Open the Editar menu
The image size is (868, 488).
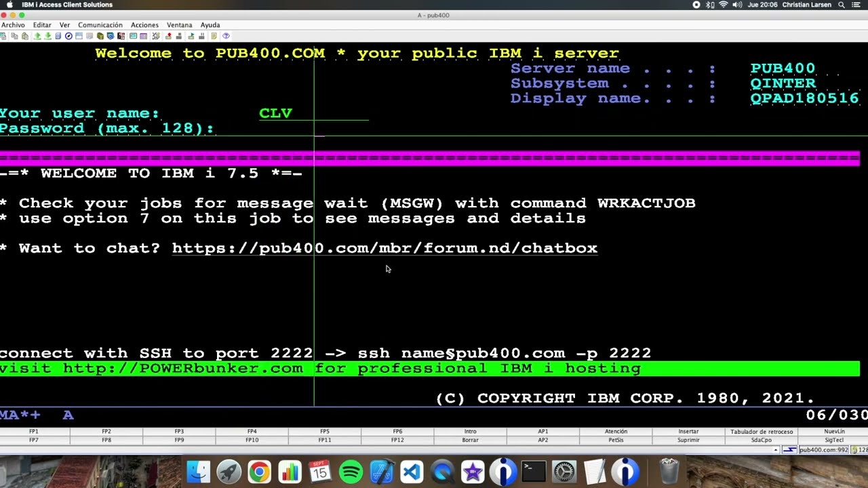coord(42,25)
